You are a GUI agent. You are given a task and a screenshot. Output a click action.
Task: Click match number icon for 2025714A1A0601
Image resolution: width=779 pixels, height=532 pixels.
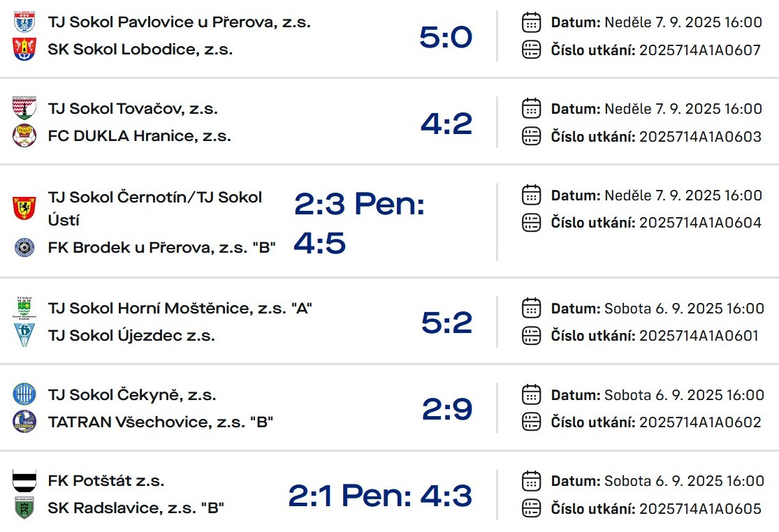(x=531, y=336)
